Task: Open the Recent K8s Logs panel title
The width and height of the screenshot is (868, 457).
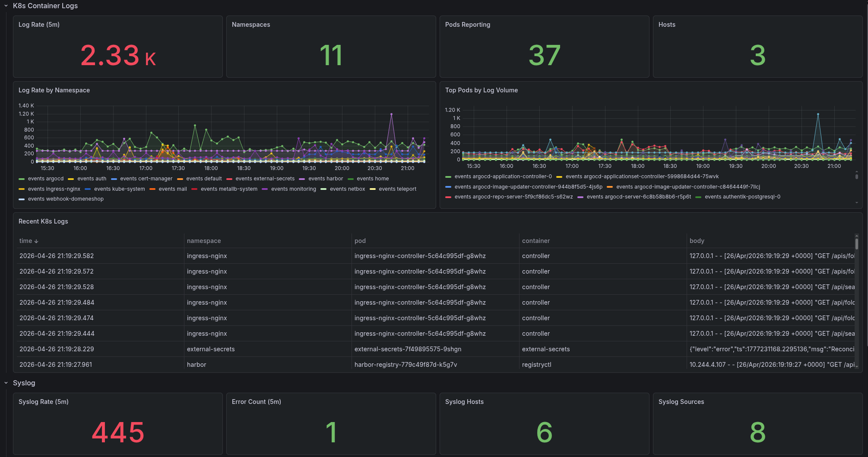Action: tap(43, 221)
